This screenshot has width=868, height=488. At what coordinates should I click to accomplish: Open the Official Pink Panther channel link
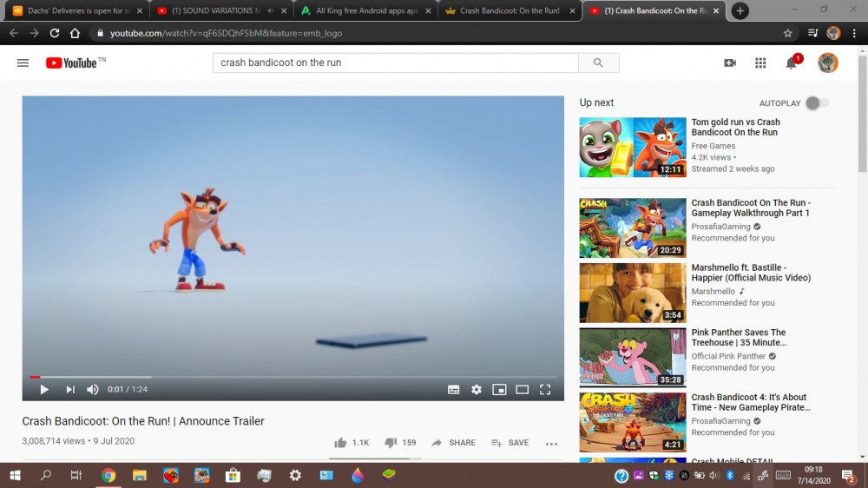728,356
